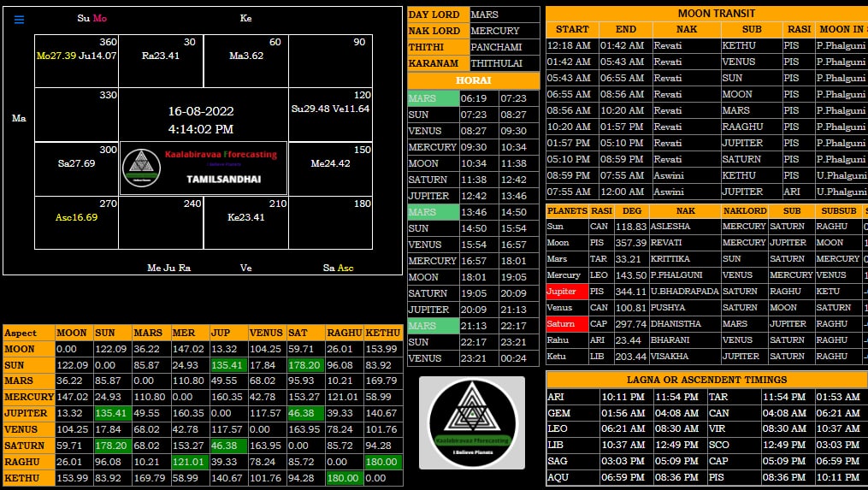868x490 pixels.
Task: Click the THITHI value PANCHAMI
Action: (505, 47)
